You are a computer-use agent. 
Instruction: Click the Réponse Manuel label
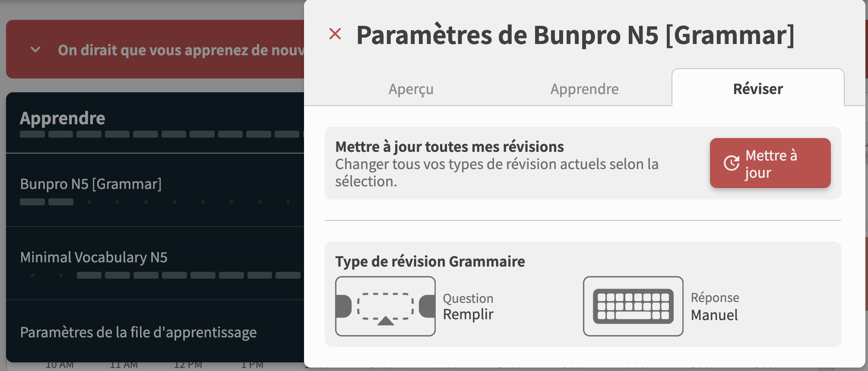coord(715,307)
